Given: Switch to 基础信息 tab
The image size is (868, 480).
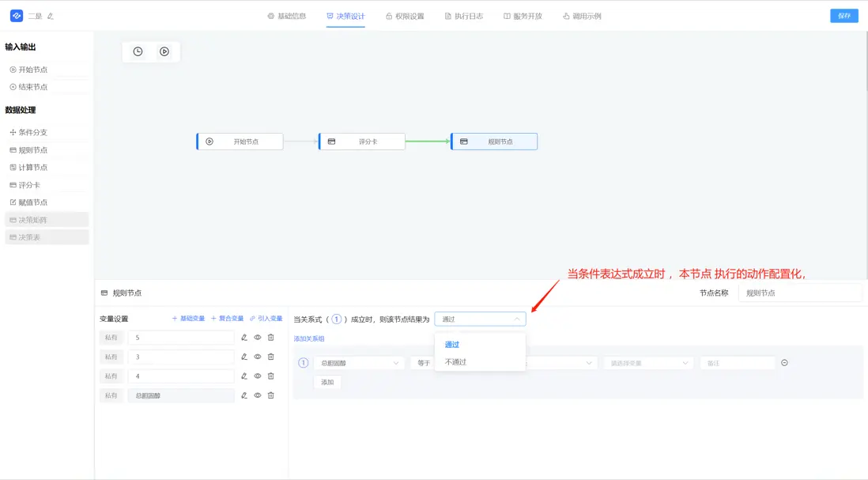Looking at the screenshot, I should [x=287, y=16].
